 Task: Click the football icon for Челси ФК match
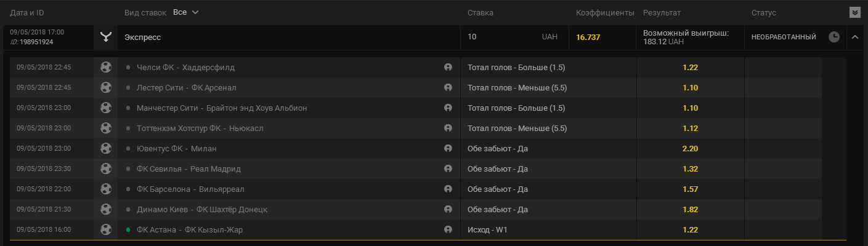point(106,68)
